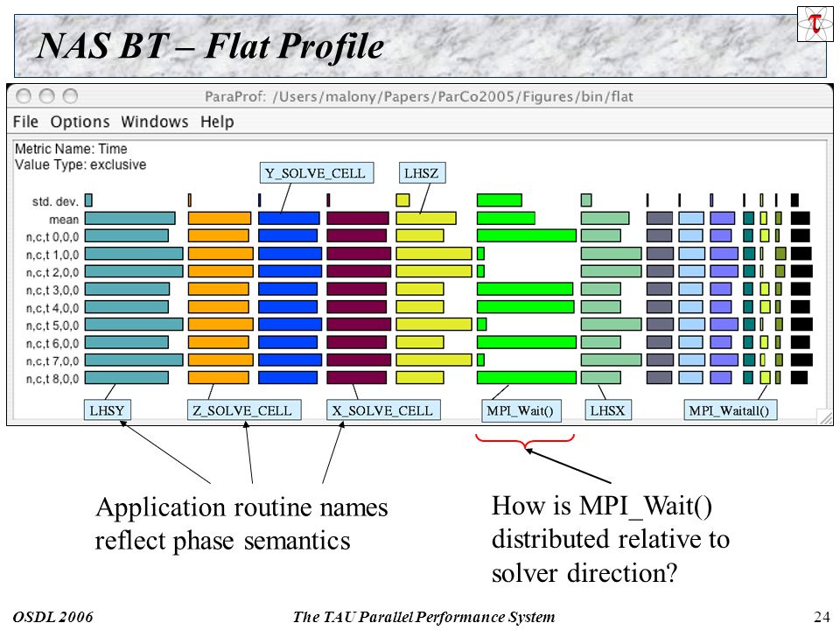Click the light green LHSX bar in n,c,t 6,0,0 row

600,342
